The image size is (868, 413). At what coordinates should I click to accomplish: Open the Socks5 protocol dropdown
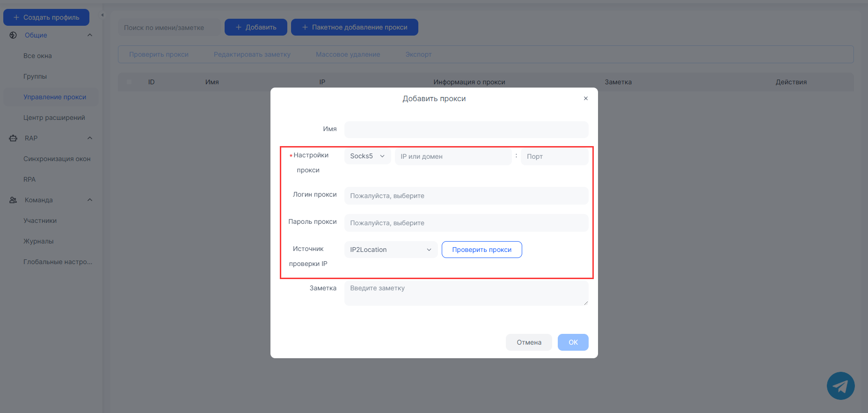(x=367, y=156)
